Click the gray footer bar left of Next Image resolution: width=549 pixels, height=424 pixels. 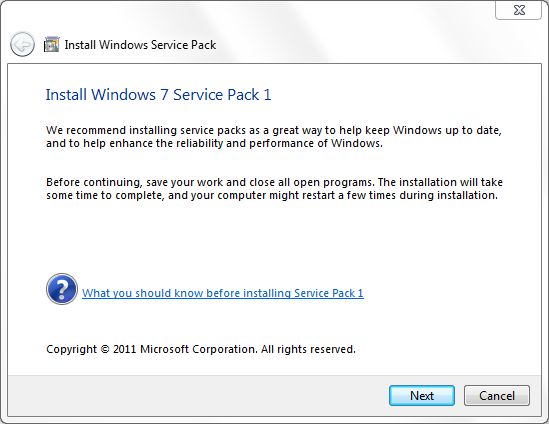[196, 396]
